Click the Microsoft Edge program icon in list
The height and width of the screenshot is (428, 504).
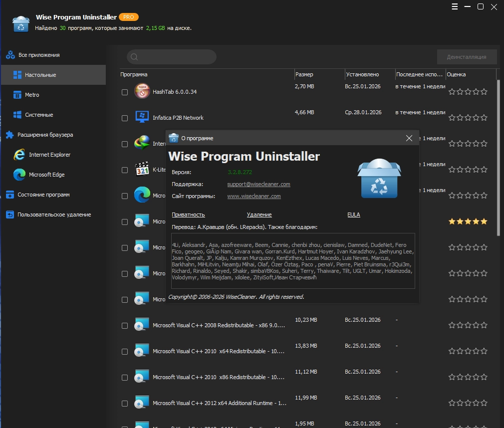coord(142,195)
